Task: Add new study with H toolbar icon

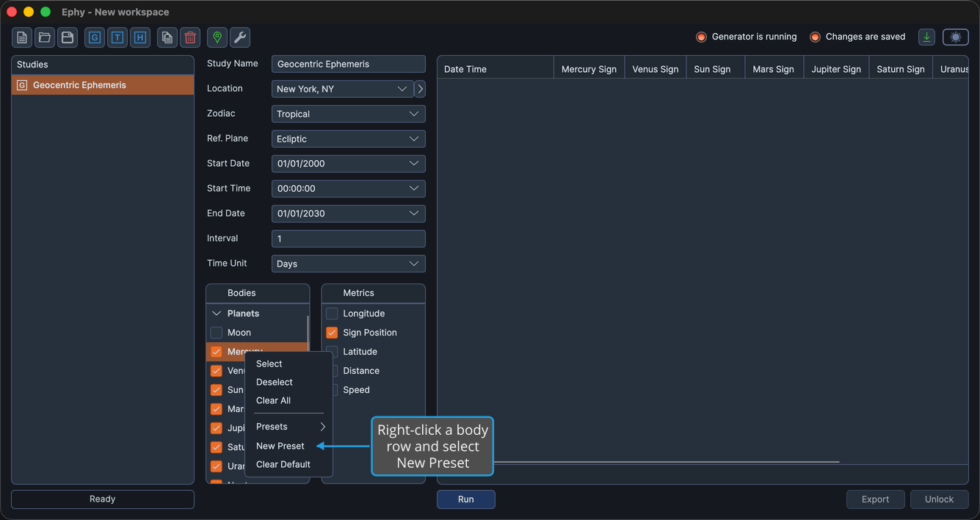Action: click(140, 37)
